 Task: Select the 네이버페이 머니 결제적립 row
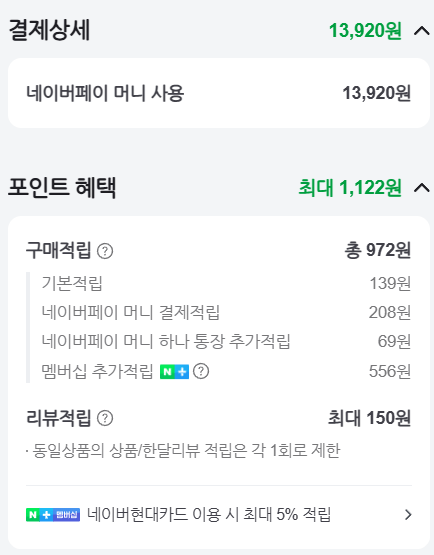coord(226,312)
